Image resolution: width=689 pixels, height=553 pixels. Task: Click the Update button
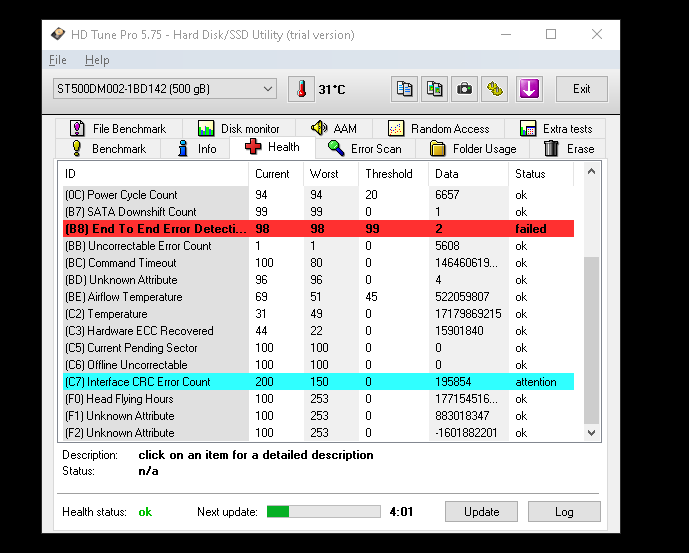point(481,512)
